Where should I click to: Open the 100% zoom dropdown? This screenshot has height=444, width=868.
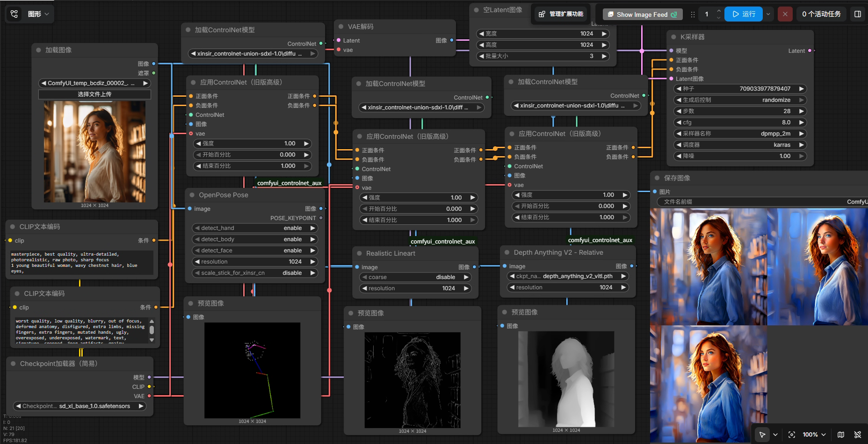coord(814,435)
